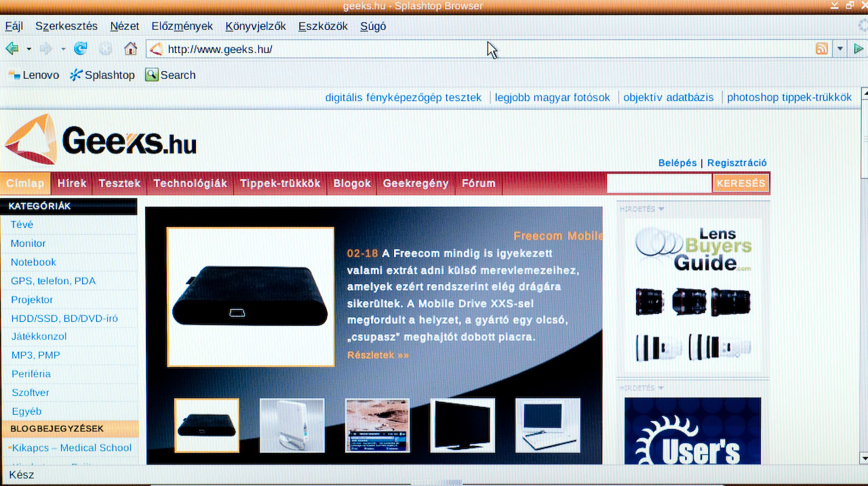The width and height of the screenshot is (868, 486).
Task: Open the Lens Buyers Guide advertisement
Action: click(693, 294)
